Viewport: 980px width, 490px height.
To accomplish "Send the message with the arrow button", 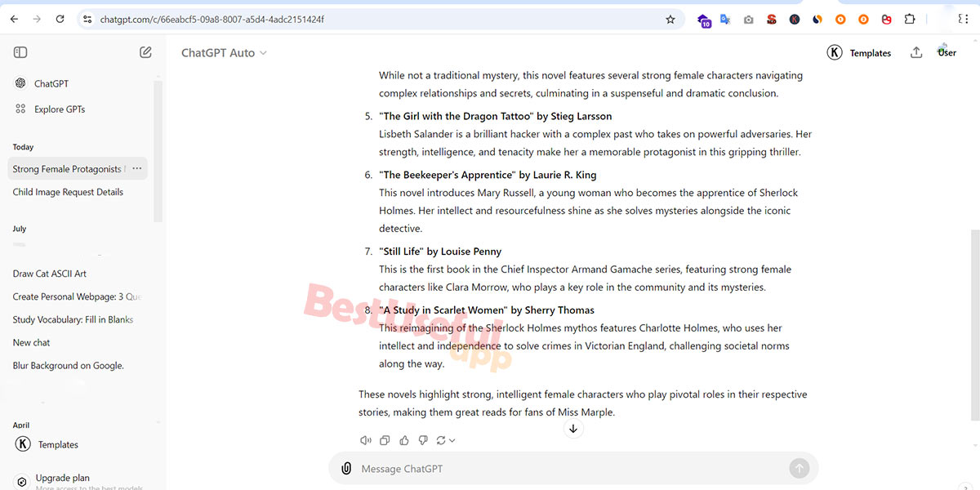I will (x=799, y=469).
